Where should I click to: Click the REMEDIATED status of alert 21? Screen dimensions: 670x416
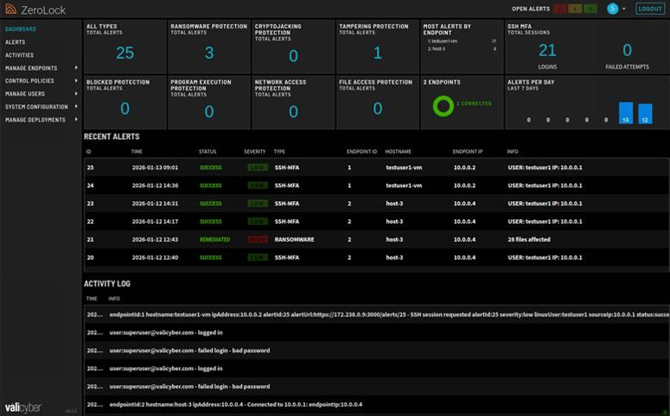tap(215, 240)
